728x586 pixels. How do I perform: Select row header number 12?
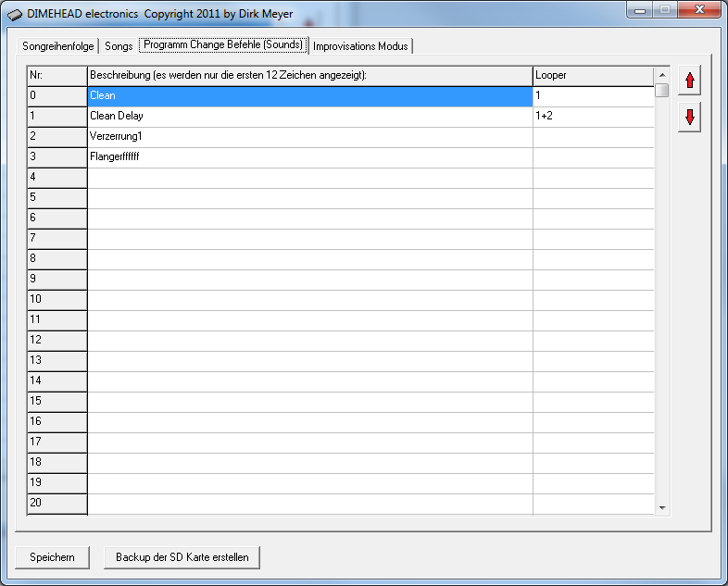[x=57, y=341]
